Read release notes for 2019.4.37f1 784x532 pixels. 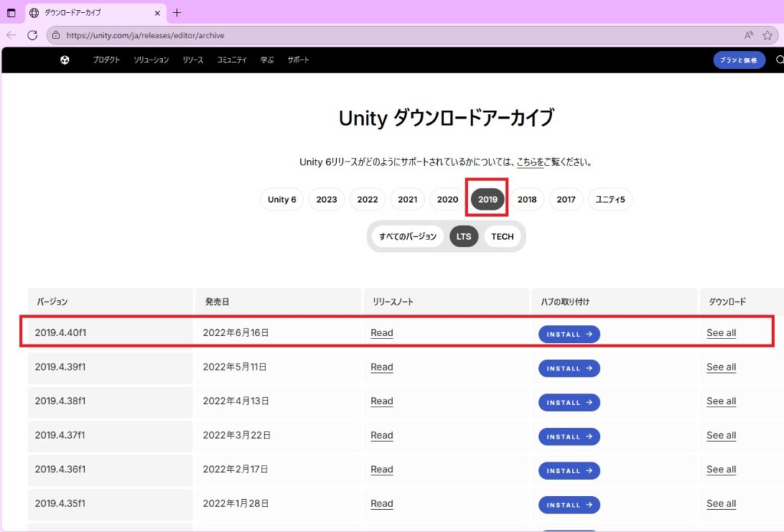(x=381, y=436)
